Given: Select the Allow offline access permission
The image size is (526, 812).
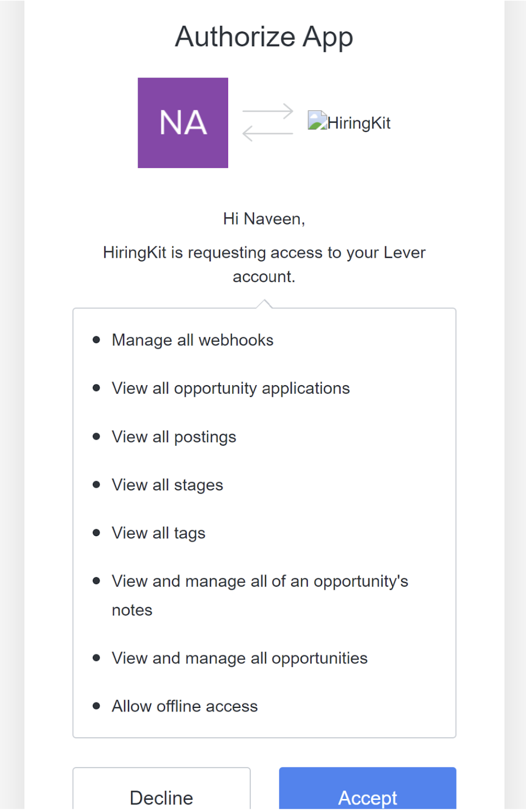Looking at the screenshot, I should (185, 707).
